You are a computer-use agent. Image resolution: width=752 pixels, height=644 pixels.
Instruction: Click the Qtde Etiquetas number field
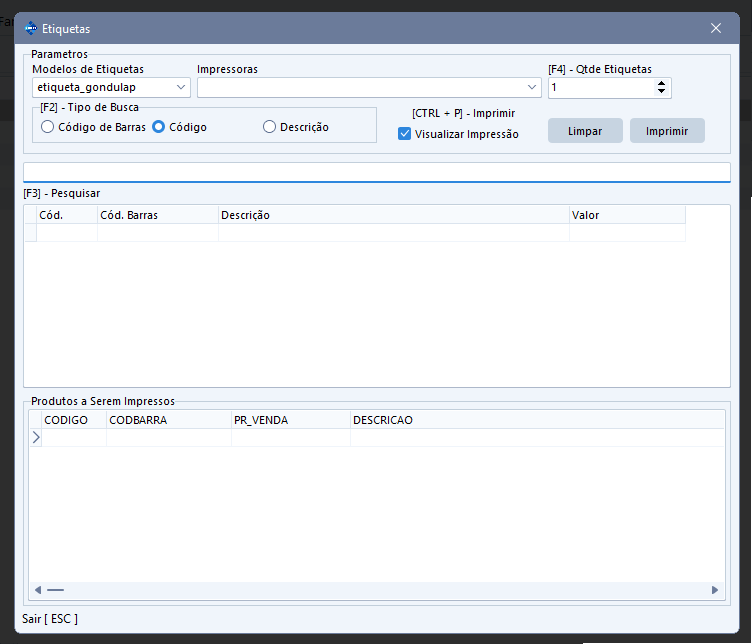[x=600, y=88]
